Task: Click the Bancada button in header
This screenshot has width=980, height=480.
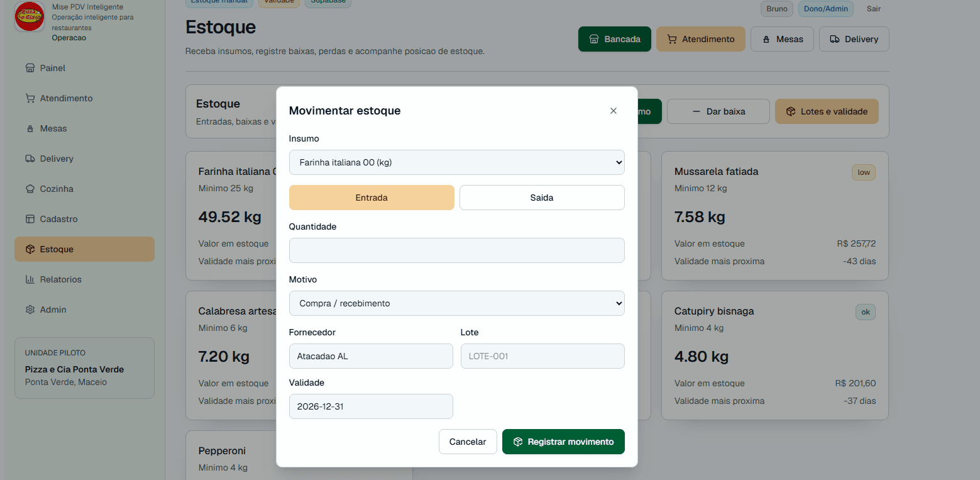Action: point(615,39)
